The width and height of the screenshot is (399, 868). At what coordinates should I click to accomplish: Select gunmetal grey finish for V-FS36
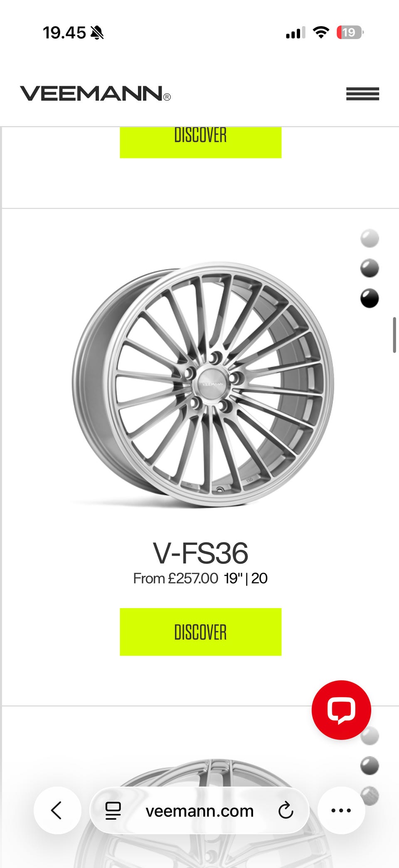(369, 268)
